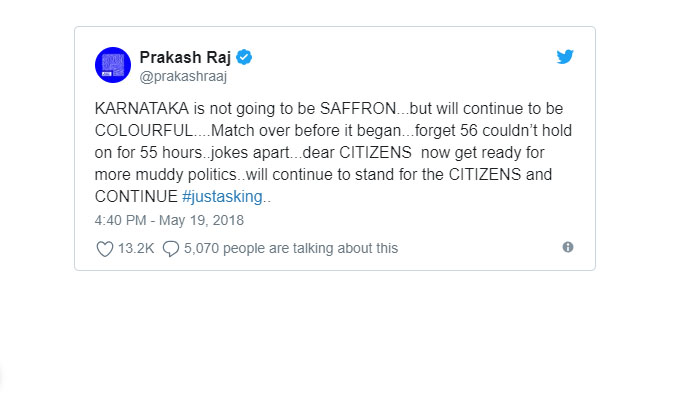Viewport: 700px width, 400px height.
Task: Click the word CONTINUE before the hashtag
Action: tap(136, 196)
